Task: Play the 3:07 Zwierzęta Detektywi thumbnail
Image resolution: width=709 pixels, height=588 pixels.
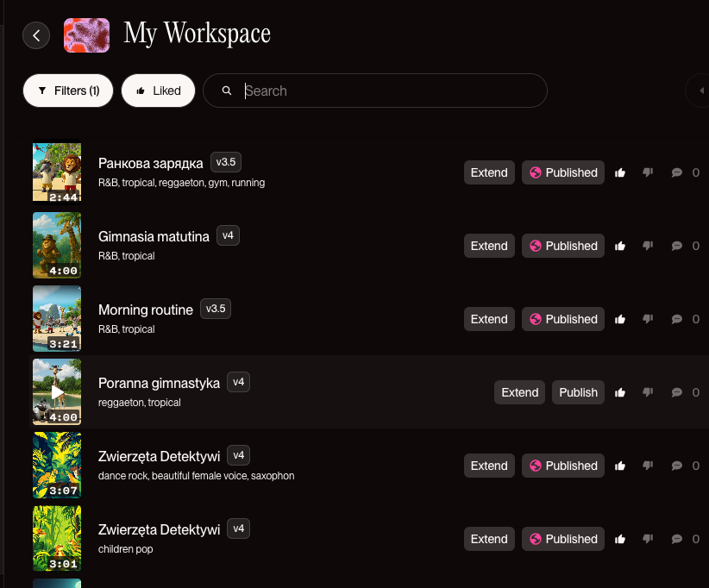Action: point(57,465)
